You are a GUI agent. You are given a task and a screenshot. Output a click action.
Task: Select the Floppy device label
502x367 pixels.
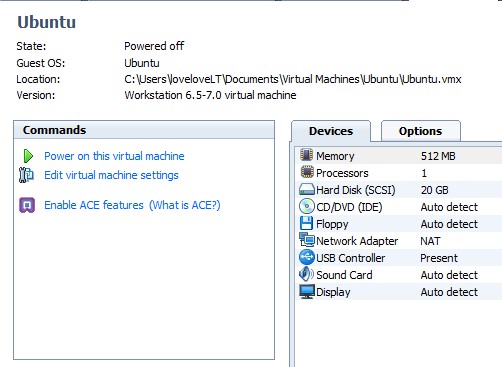click(x=332, y=224)
